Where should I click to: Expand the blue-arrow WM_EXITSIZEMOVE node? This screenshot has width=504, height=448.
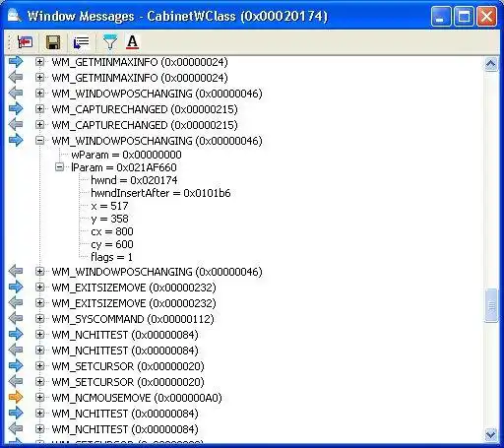[x=39, y=288]
